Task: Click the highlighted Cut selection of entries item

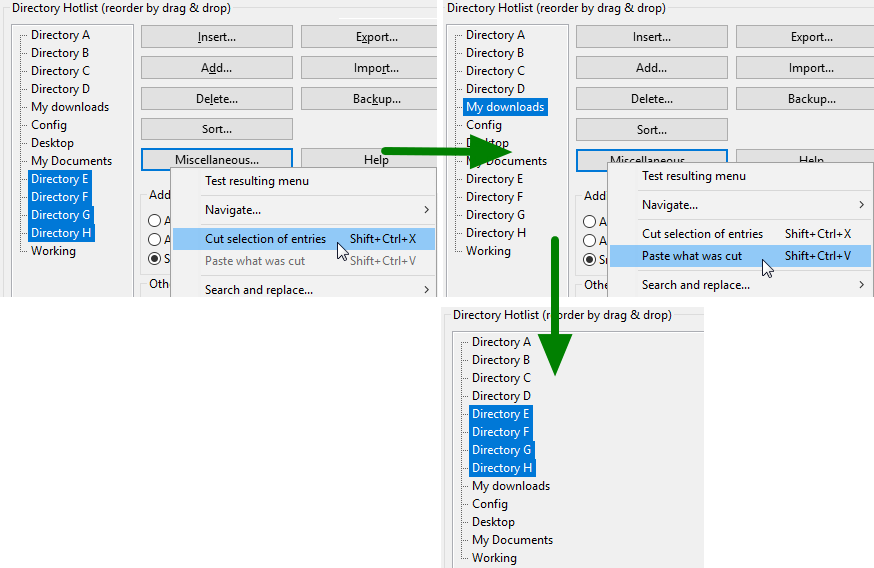Action: point(265,239)
